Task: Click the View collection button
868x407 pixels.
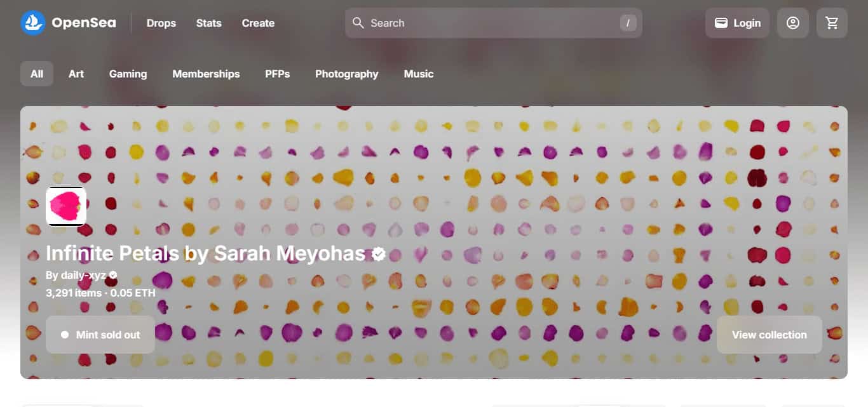Action: pyautogui.click(x=770, y=335)
